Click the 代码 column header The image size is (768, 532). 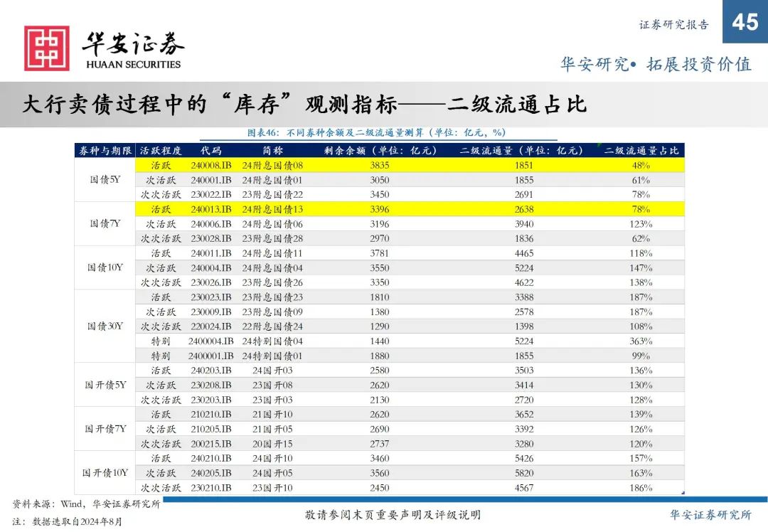pos(211,150)
